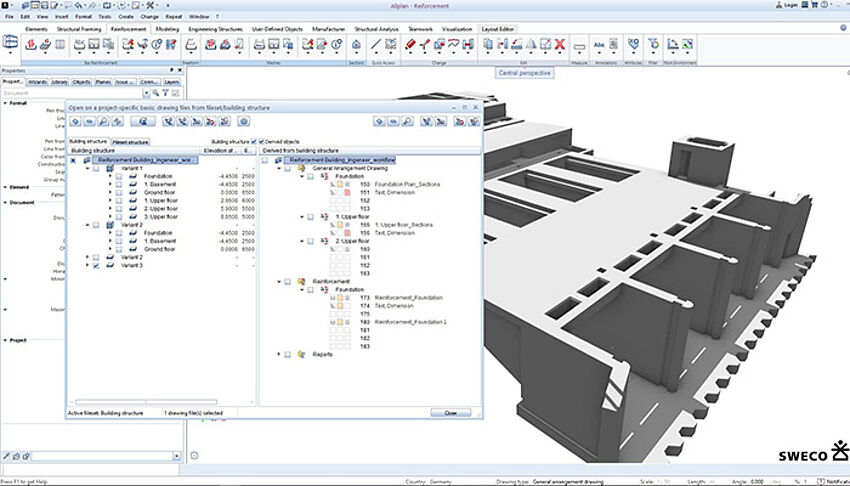The width and height of the screenshot is (850, 486).
Task: Click the round gear icon in dialog toolbar
Action: pyautogui.click(x=244, y=121)
